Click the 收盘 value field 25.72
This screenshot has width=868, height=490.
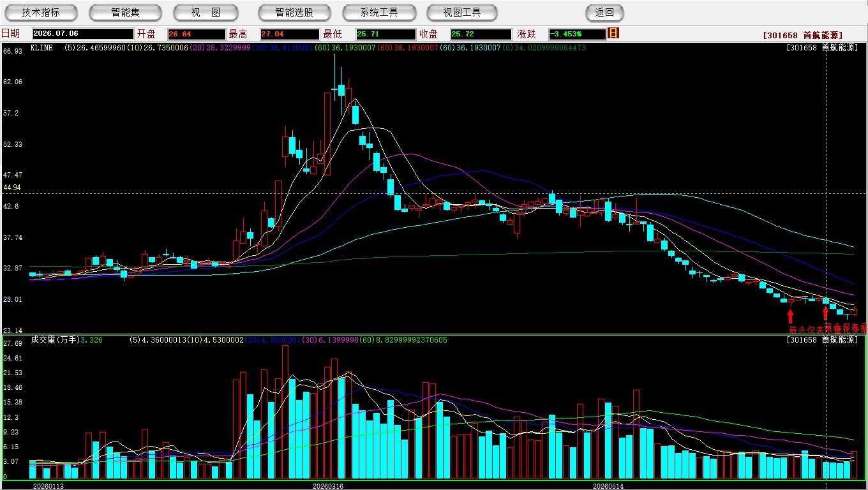point(481,34)
